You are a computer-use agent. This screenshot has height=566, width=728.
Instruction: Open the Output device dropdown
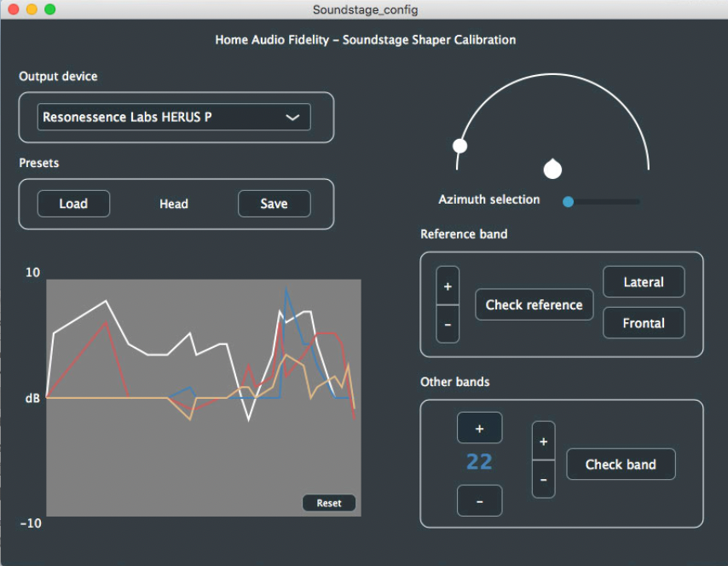click(x=173, y=118)
